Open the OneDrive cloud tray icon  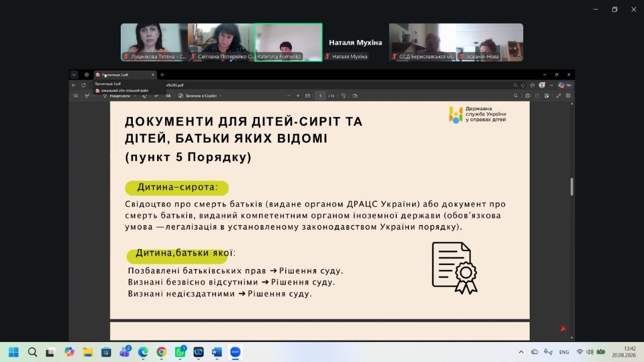[x=535, y=352]
